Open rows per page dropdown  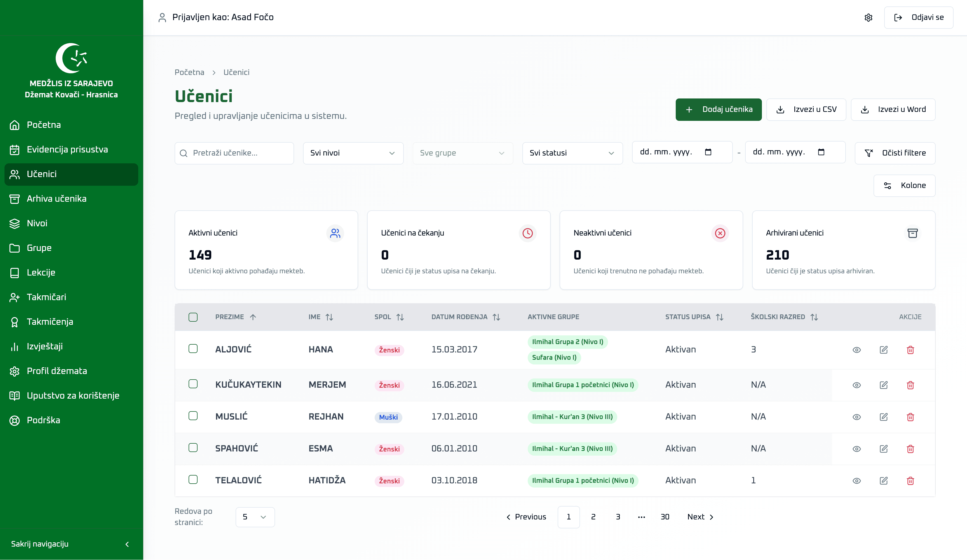pyautogui.click(x=255, y=517)
